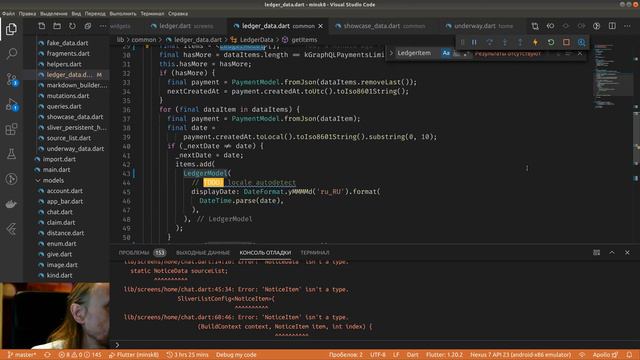Open Explorer's more actions ellipsis

[103, 26]
